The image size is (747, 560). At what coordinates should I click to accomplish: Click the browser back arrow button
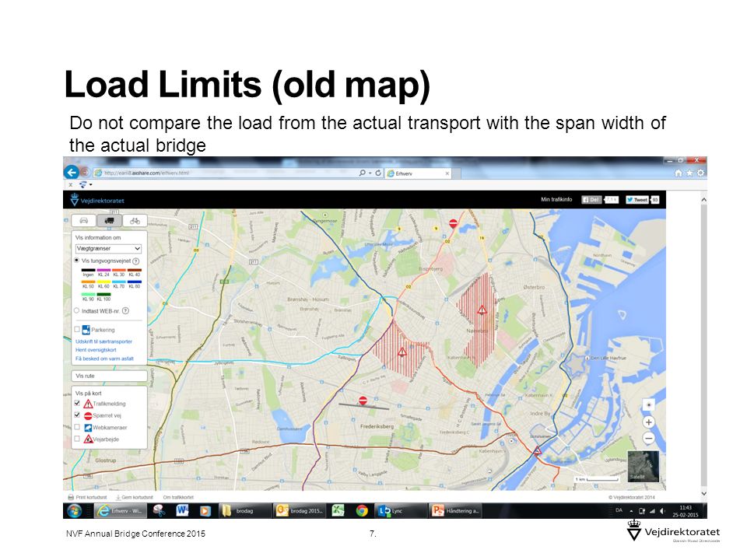coord(72,173)
